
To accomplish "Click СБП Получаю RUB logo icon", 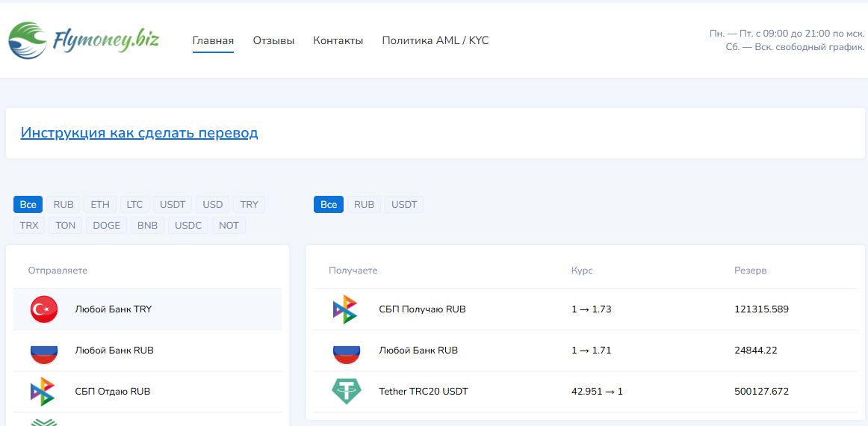I will click(x=345, y=309).
